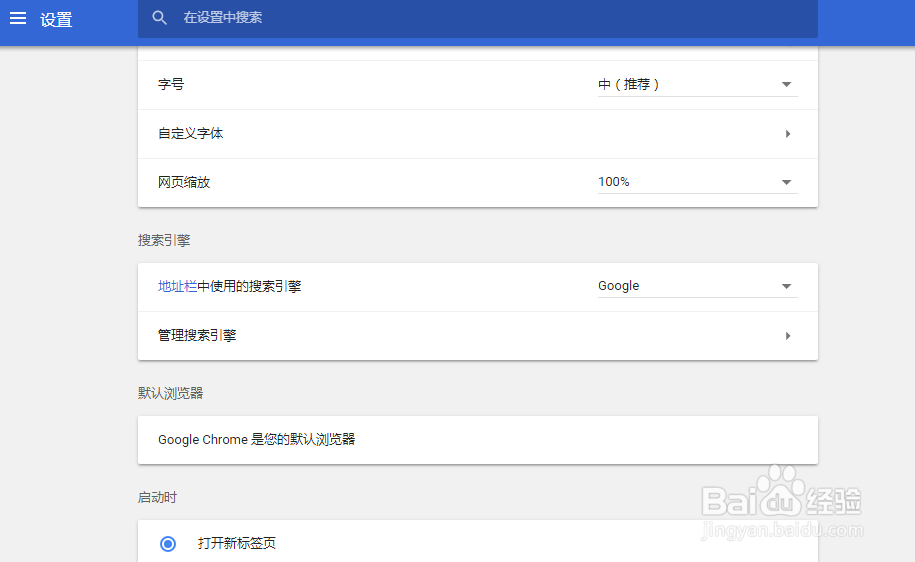The height and width of the screenshot is (562, 915).
Task: Click the 自定义字体 right chevron
Action: tap(788, 134)
